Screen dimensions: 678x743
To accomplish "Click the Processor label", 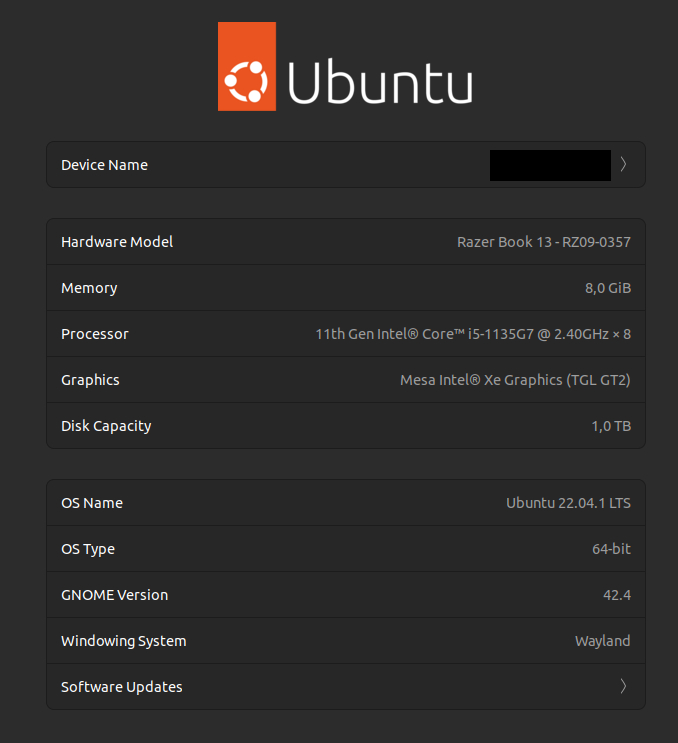I will [95, 334].
